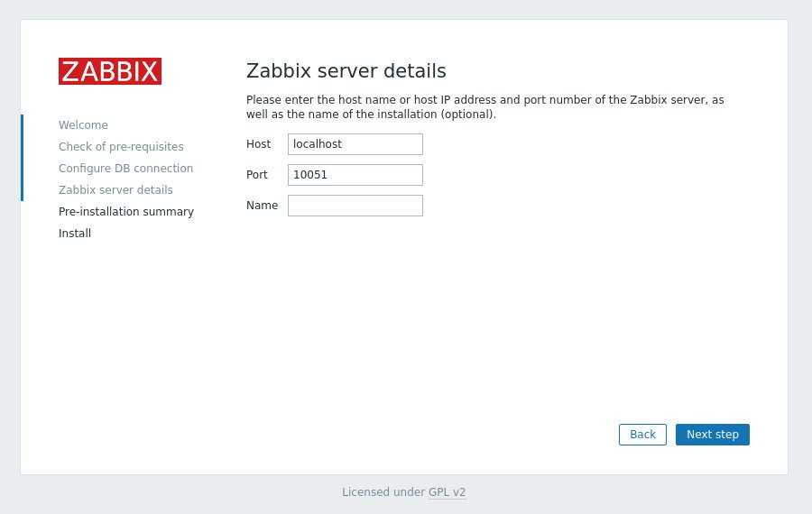Click the blue progress bar beside steps
The width and height of the screenshot is (812, 514).
coord(22,158)
